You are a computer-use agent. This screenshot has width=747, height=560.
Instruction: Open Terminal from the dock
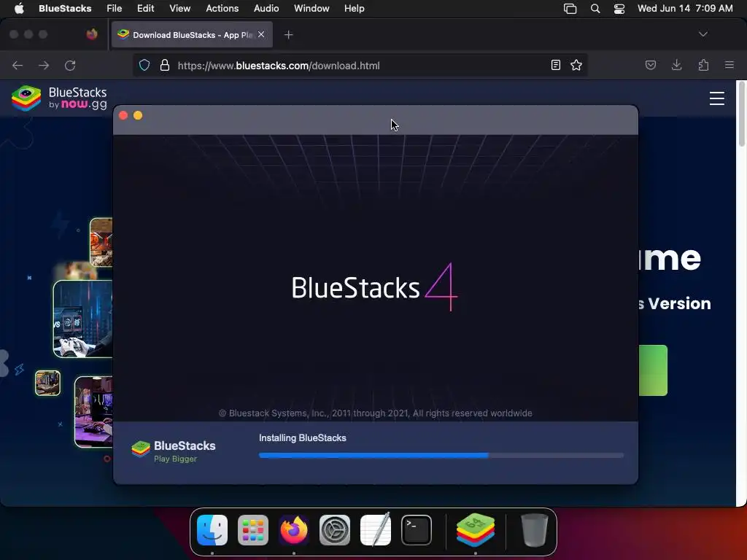[417, 530]
